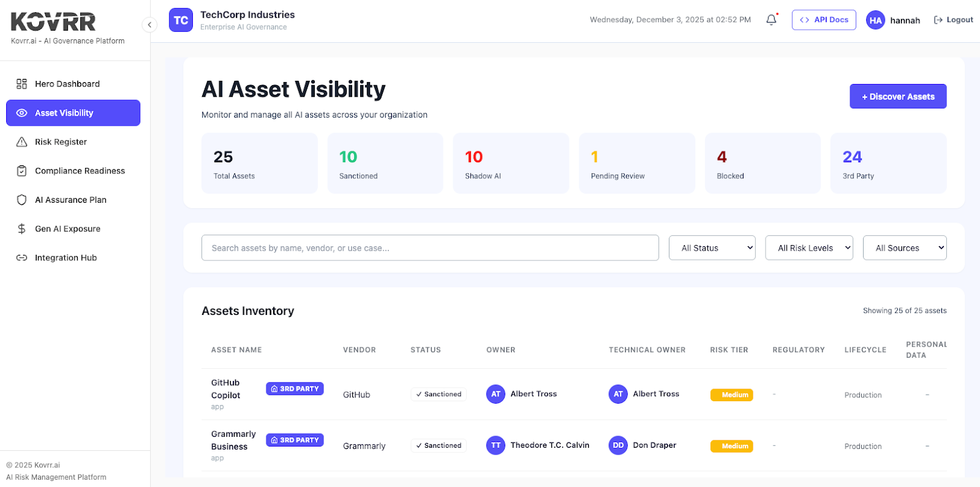Viewport: 980px width, 487px height.
Task: Click AT avatar in GitHub Copilot Technical Owner column
Action: pos(618,394)
